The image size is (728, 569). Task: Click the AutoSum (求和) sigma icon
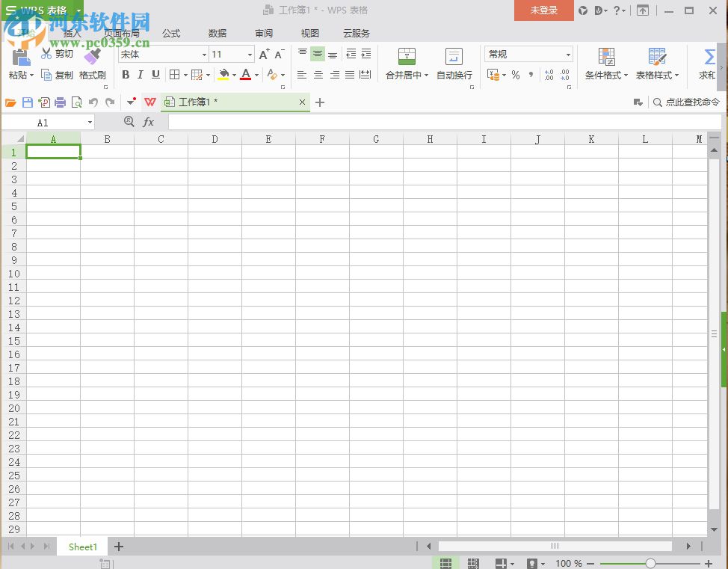[709, 57]
